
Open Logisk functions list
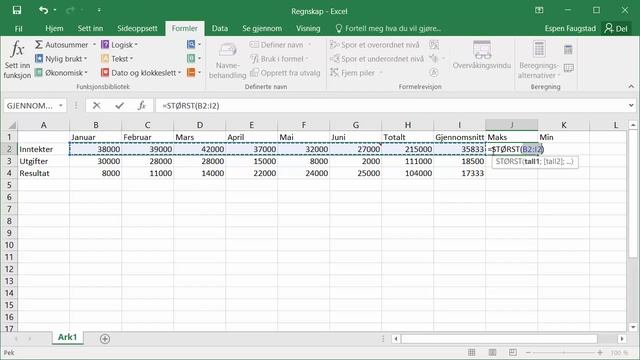[119, 44]
